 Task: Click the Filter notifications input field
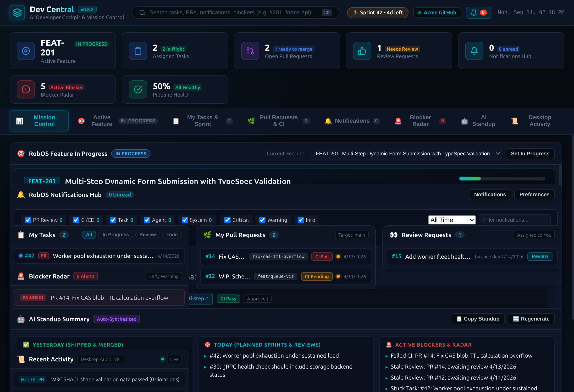click(514, 220)
